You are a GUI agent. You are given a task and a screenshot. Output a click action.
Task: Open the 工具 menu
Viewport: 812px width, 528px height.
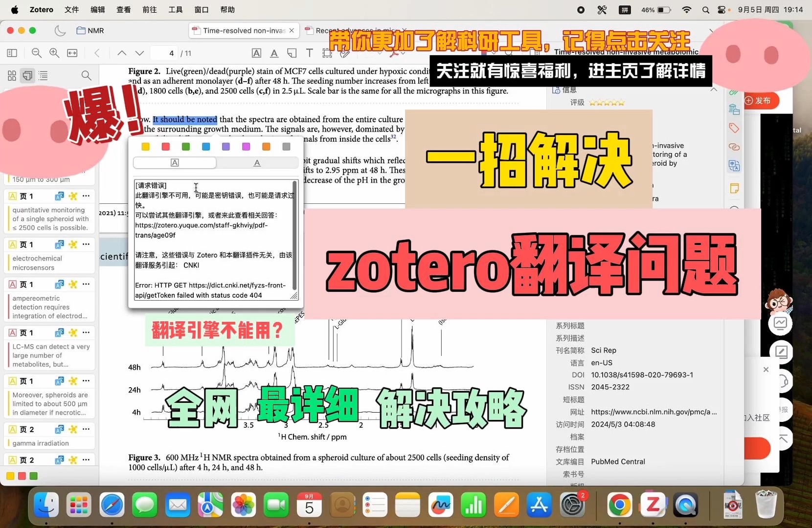tap(176, 10)
